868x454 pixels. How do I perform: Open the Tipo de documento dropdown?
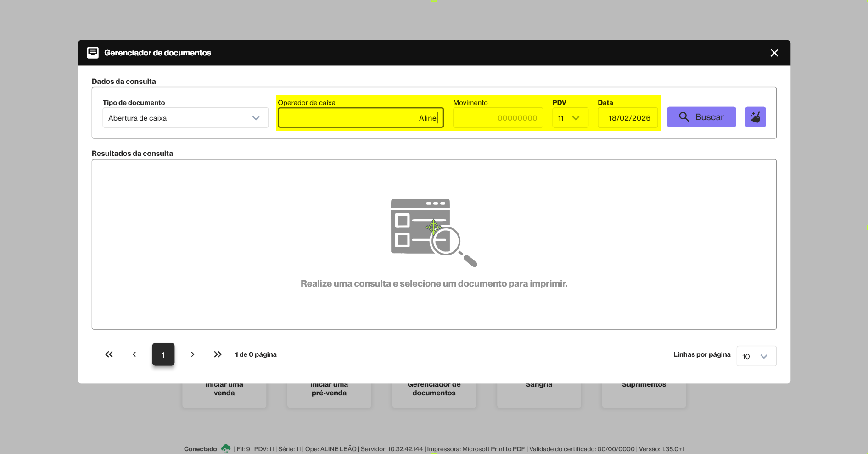(185, 118)
